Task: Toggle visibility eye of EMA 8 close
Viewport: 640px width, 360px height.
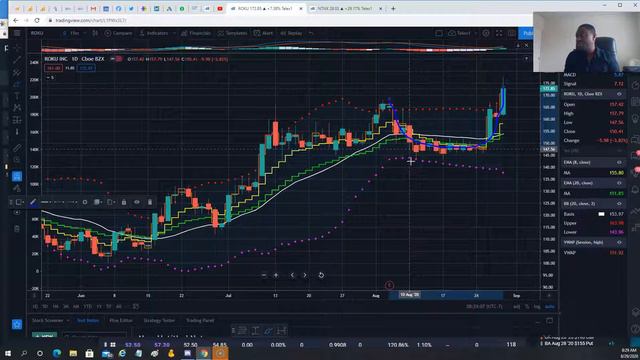Action: (619, 162)
